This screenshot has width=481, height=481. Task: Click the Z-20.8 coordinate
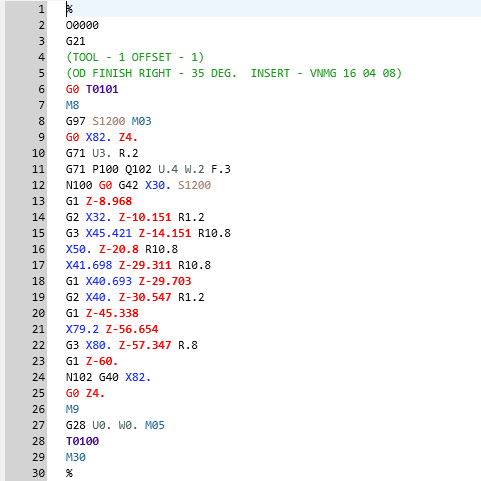point(119,249)
